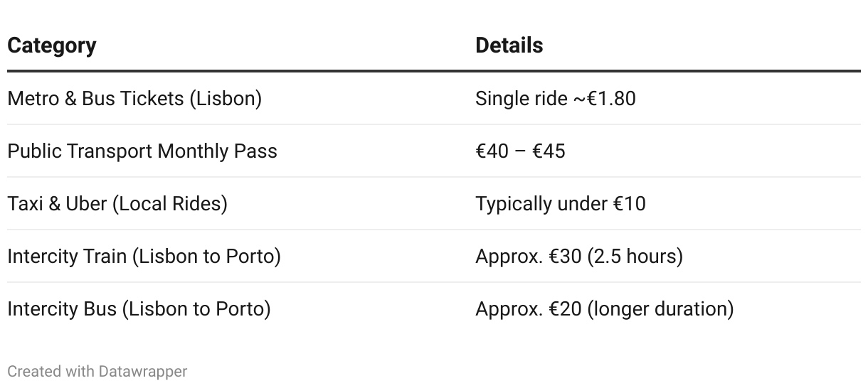Viewport: 868px width, 388px height.
Task: Click the word Datawrapper in the footer
Action: click(x=143, y=371)
